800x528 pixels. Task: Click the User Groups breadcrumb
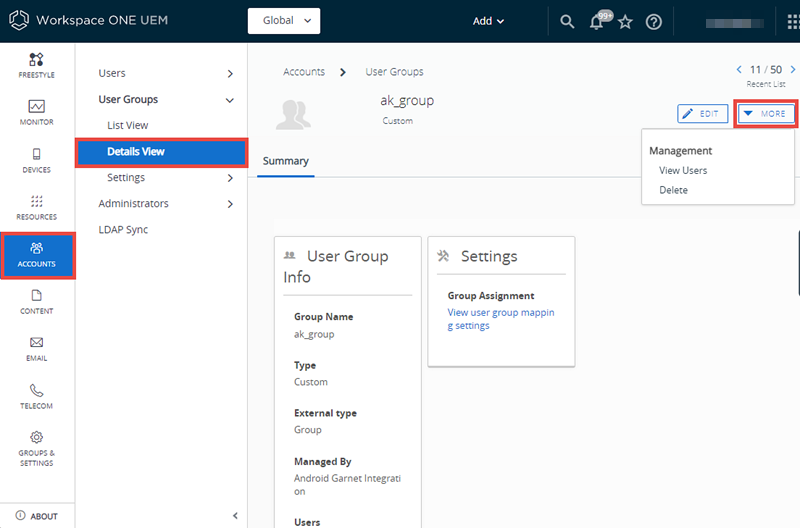point(394,72)
